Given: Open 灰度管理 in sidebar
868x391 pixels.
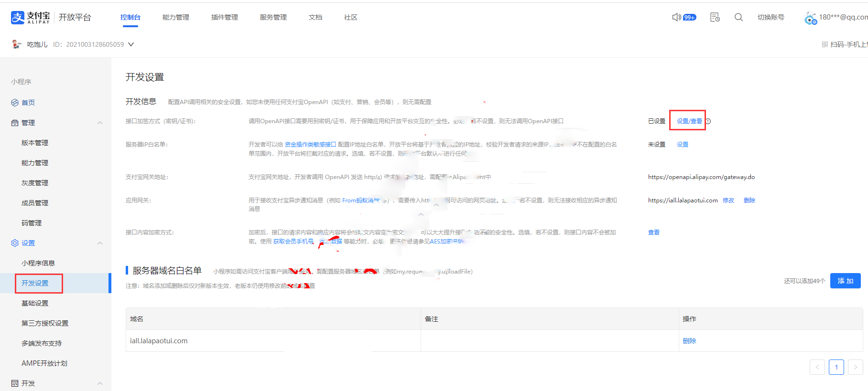Looking at the screenshot, I should pyautogui.click(x=35, y=183).
